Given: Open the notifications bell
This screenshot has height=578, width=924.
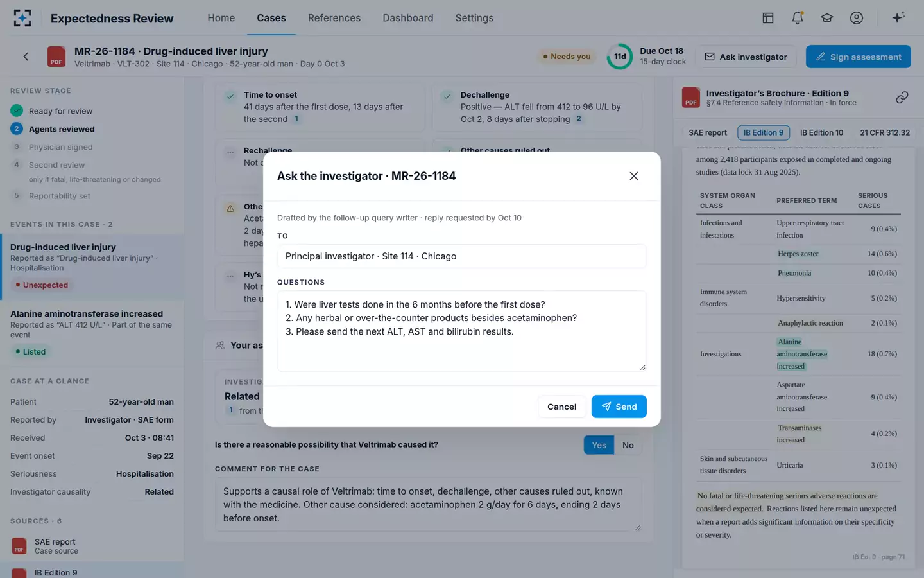Looking at the screenshot, I should 798,18.
